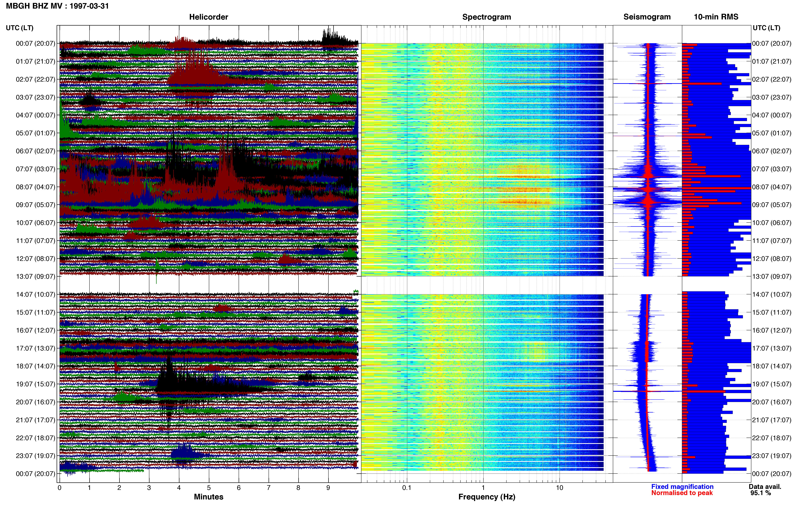This screenshot has width=812, height=508.
Task: Click the left time label '13:07 (09:07)'
Action: point(35,277)
